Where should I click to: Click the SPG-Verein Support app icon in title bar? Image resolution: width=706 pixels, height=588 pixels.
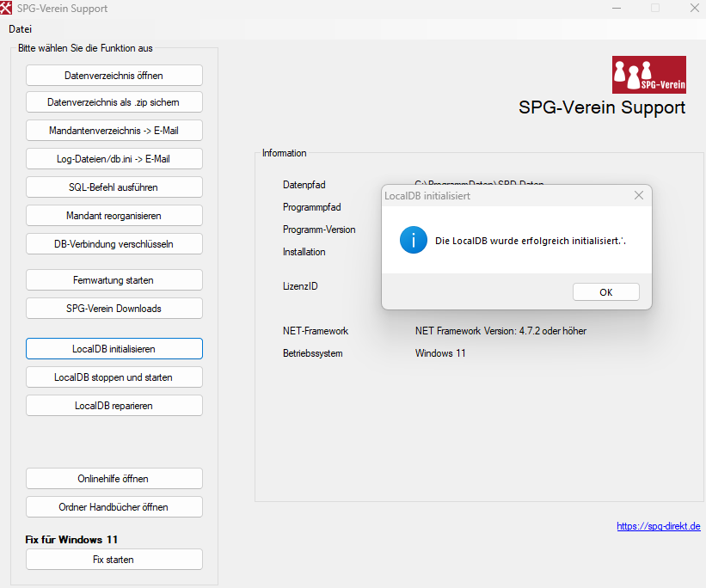(6, 8)
